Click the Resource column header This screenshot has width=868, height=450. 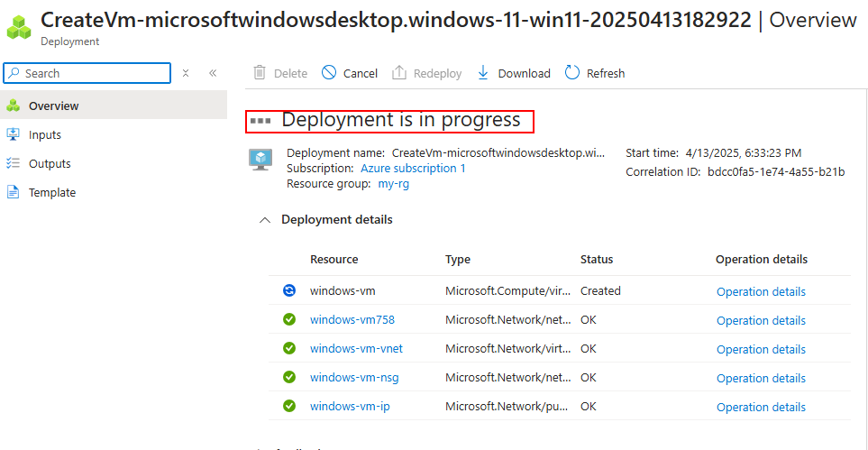pos(333,260)
